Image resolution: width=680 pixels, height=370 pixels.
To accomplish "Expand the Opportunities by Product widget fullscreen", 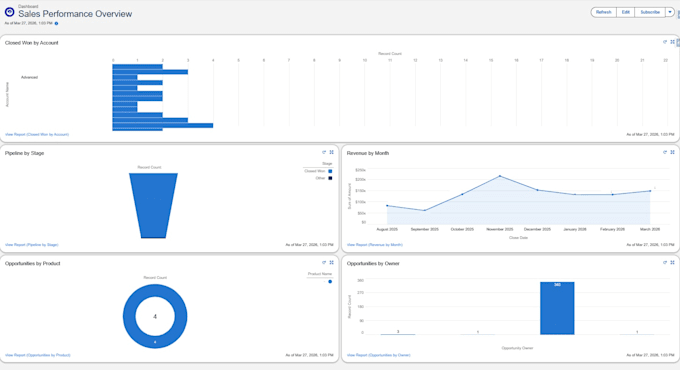I will click(331, 262).
